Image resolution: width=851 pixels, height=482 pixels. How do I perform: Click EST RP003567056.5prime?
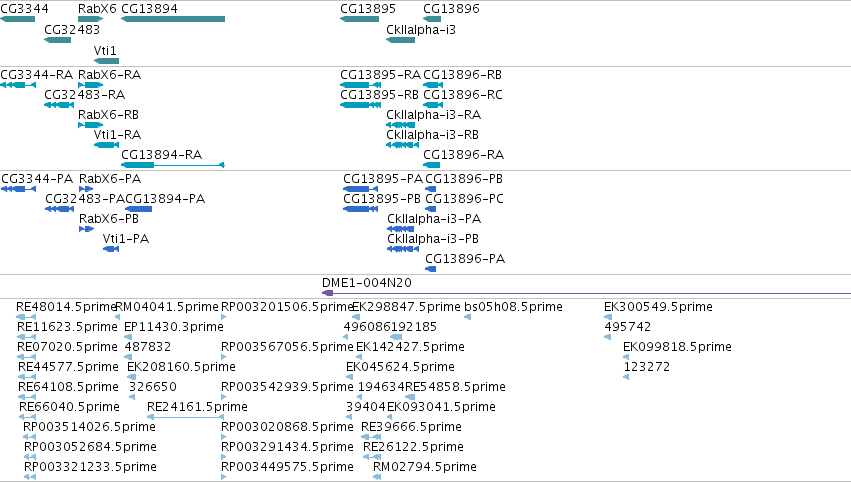pos(287,347)
